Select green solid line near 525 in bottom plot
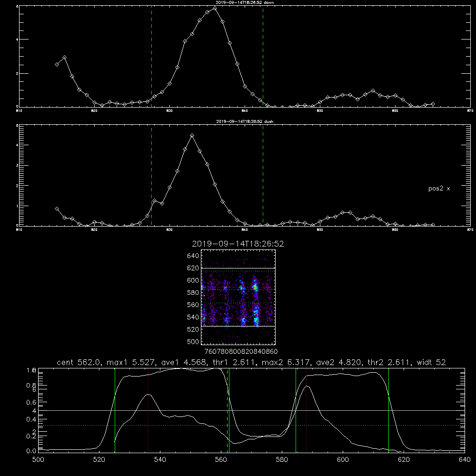Viewport: 476px width, 476px height. point(115,410)
